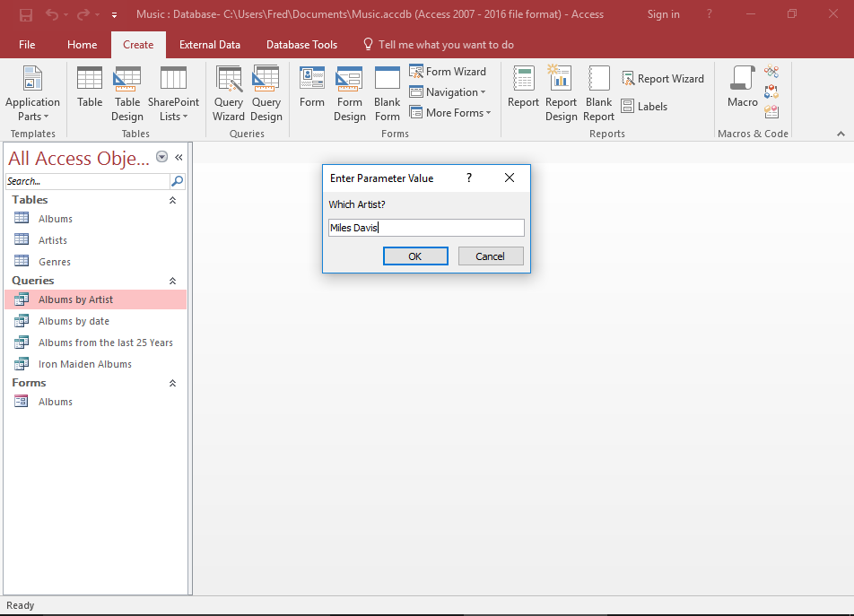Image resolution: width=854 pixels, height=616 pixels.
Task: Open Query Design
Action: (x=266, y=93)
